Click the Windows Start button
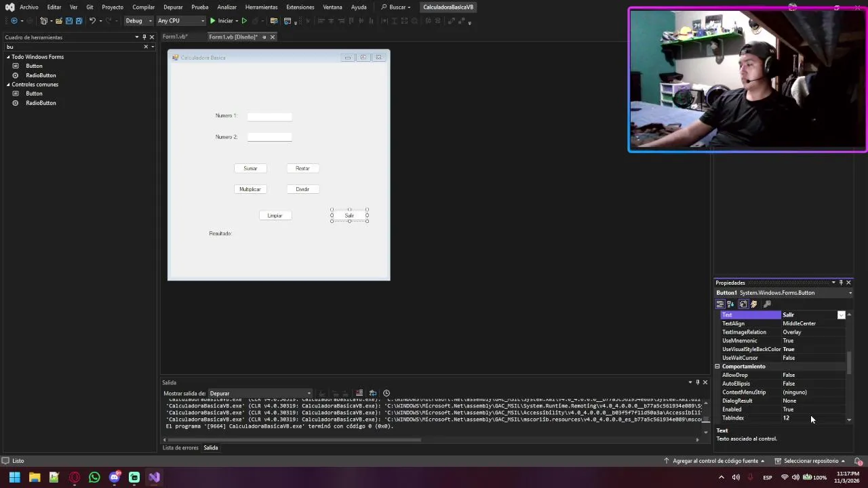The height and width of the screenshot is (488, 868). click(14, 477)
